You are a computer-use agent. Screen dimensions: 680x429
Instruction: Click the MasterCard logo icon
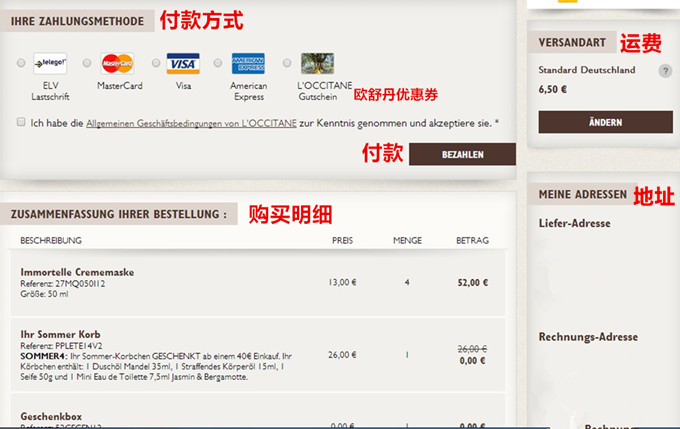tap(118, 63)
